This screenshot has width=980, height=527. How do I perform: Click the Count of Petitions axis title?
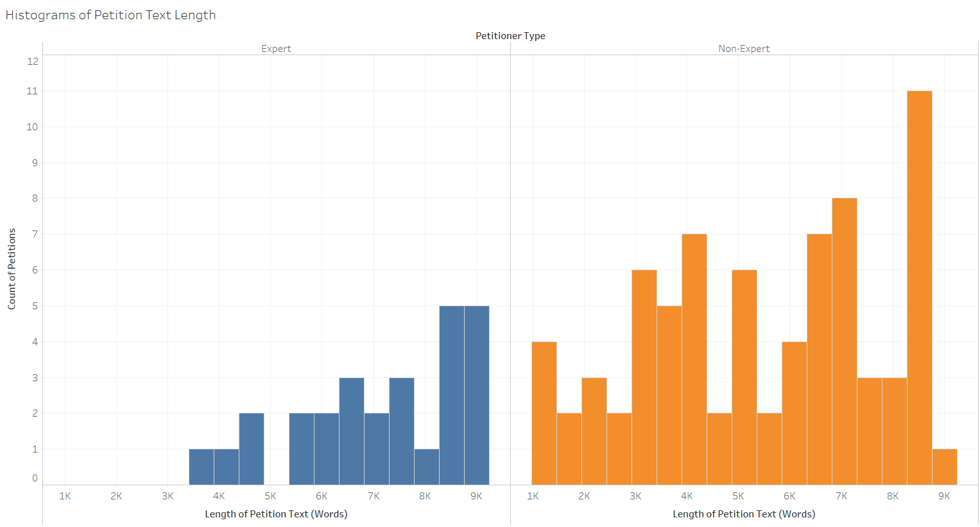(12, 269)
